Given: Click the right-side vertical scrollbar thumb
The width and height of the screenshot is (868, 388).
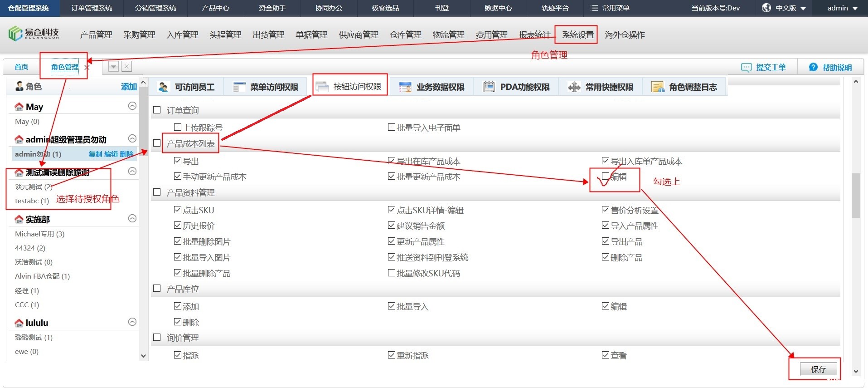Looking at the screenshot, I should (856, 195).
